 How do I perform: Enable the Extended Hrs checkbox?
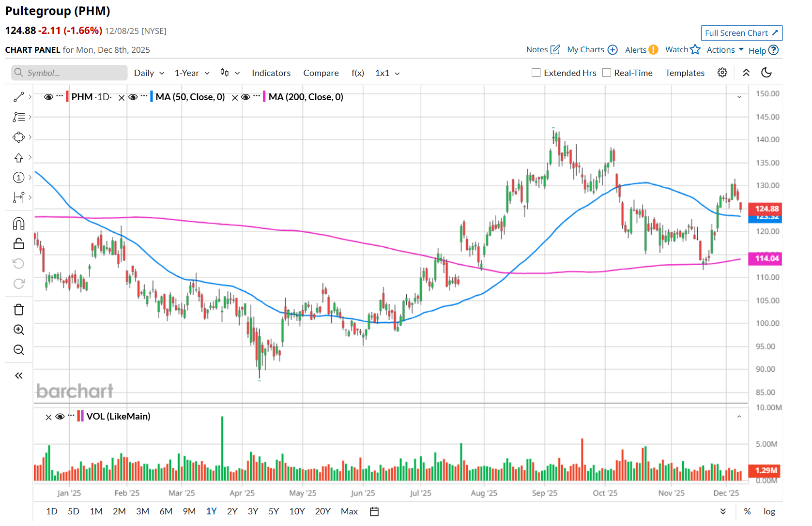click(536, 73)
